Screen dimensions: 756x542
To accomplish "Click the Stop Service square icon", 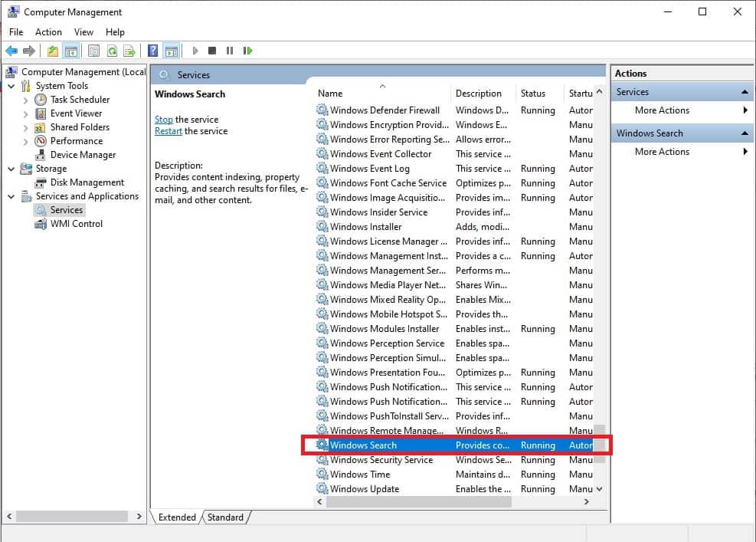I will click(212, 51).
